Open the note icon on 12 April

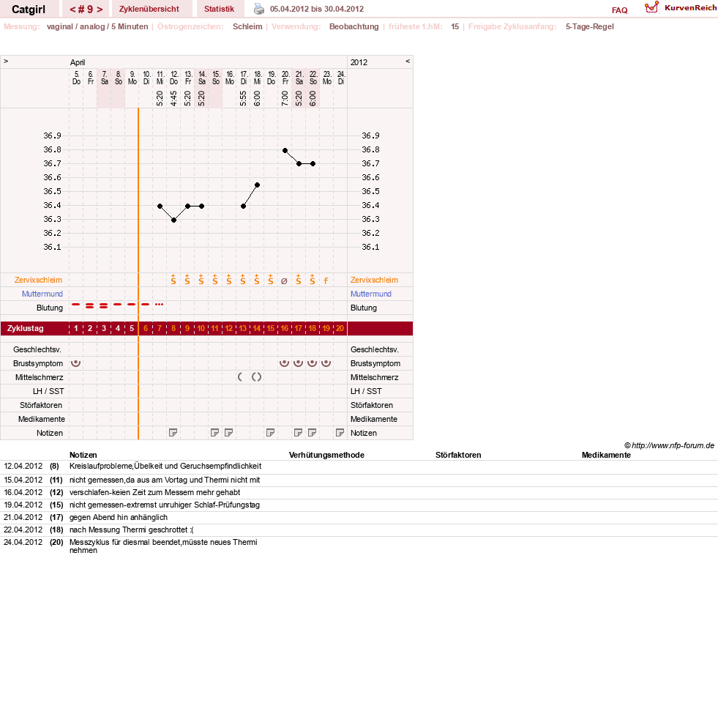173,433
